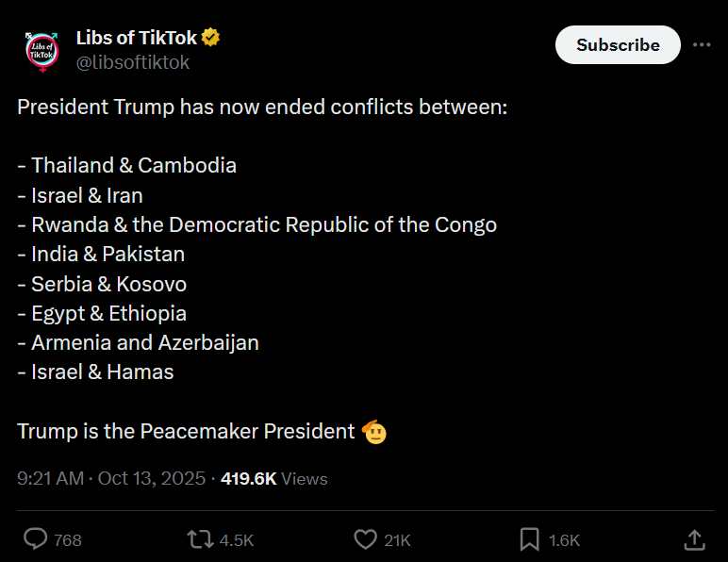The height and width of the screenshot is (562, 728).
Task: Open the Libs of TikTok display name link
Action: coord(136,38)
